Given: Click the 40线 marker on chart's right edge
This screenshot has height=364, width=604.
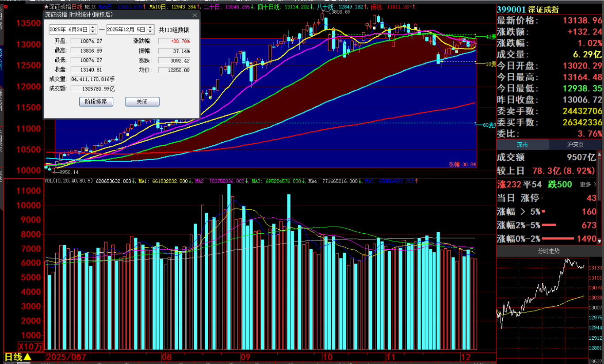Looking at the screenshot, I should pos(489,37).
